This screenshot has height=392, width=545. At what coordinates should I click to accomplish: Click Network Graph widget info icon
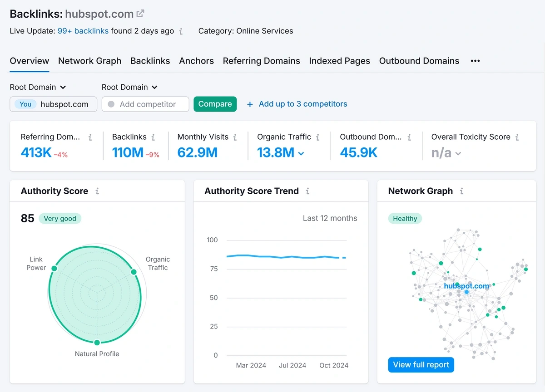(461, 191)
